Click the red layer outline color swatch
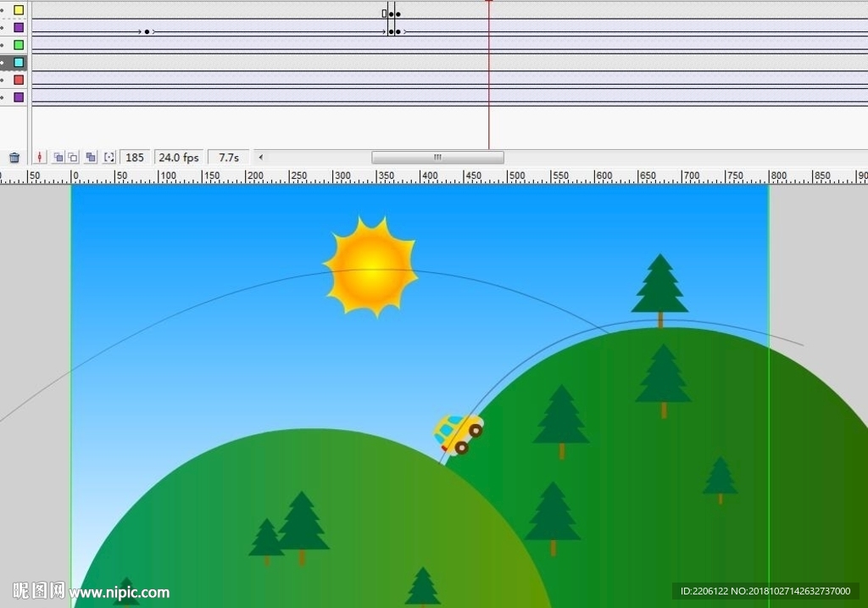 tap(19, 80)
